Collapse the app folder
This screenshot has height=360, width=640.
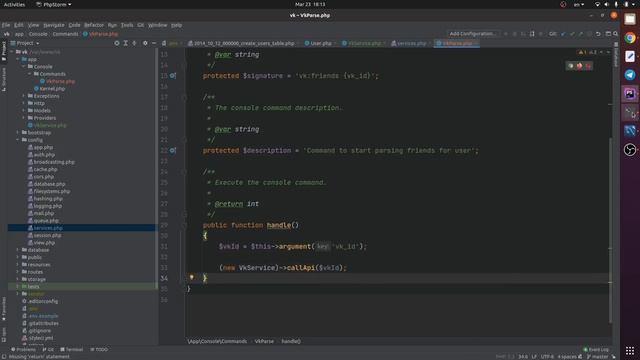point(18,59)
